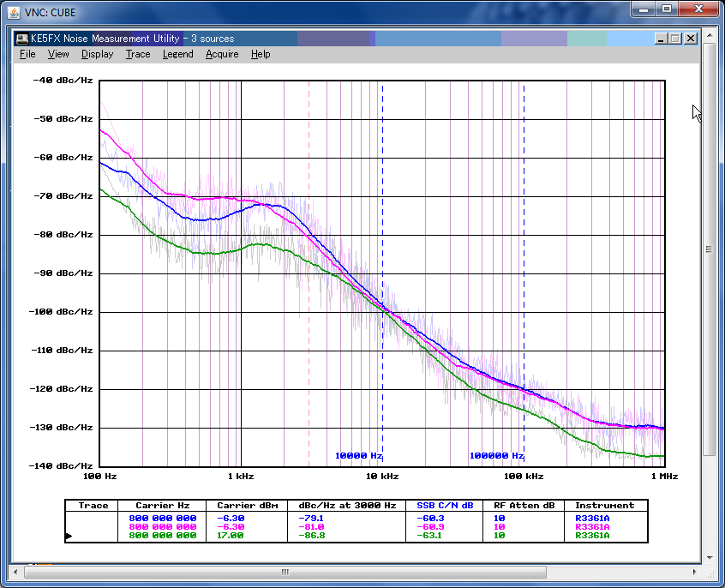Click the VNC window vertical scrollbar handle

coord(708,249)
